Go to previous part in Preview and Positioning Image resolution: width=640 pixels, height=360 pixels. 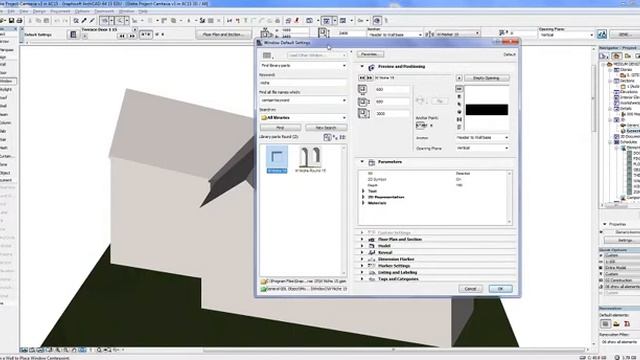tap(362, 78)
